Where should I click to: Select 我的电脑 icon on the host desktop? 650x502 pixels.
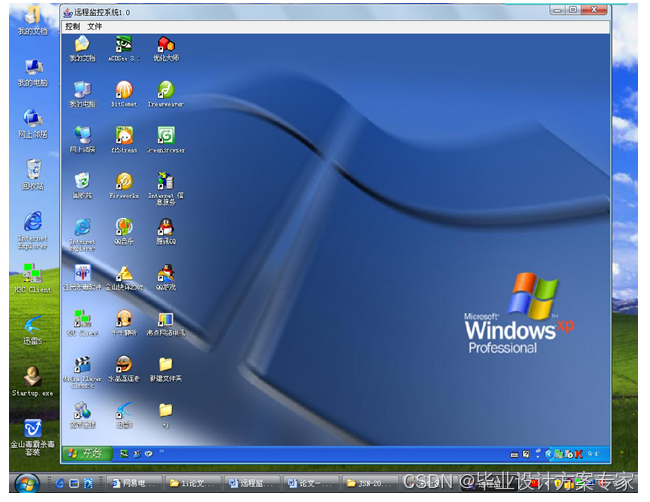pos(33,73)
